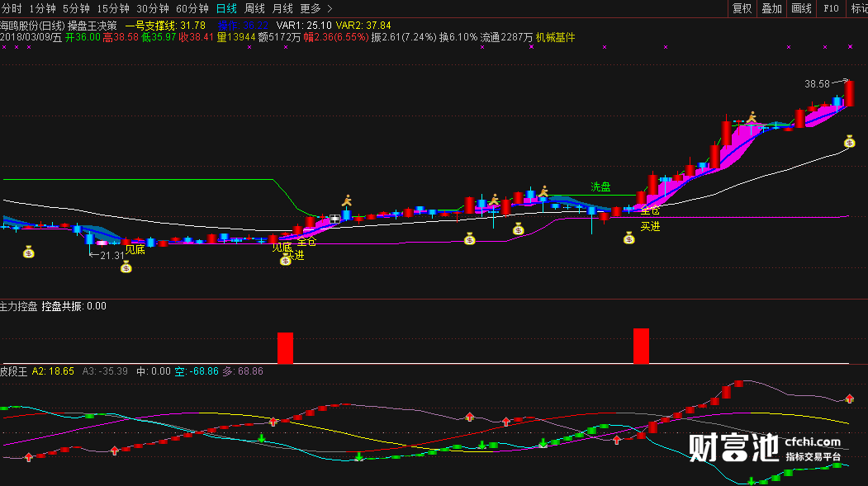
Task: Click the right red bar in the 主力控盘 panel
Action: 641,346
